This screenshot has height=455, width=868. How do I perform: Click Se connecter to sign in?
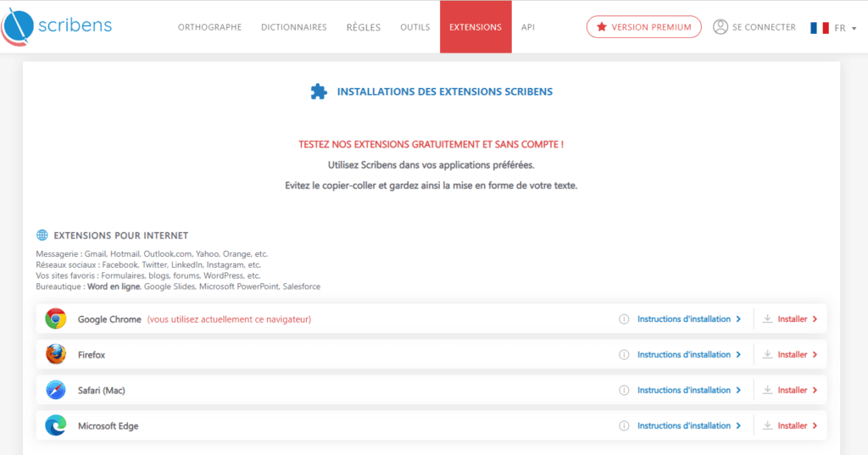click(x=764, y=27)
